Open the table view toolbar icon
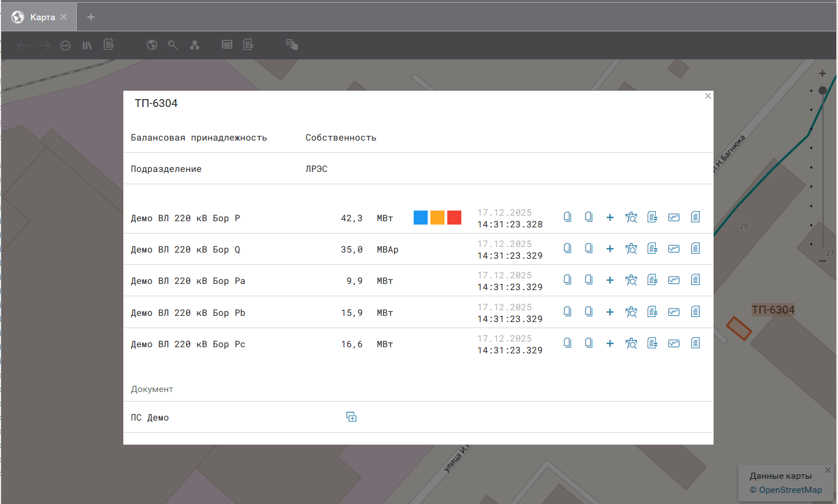This screenshot has height=504, width=838. (x=227, y=45)
